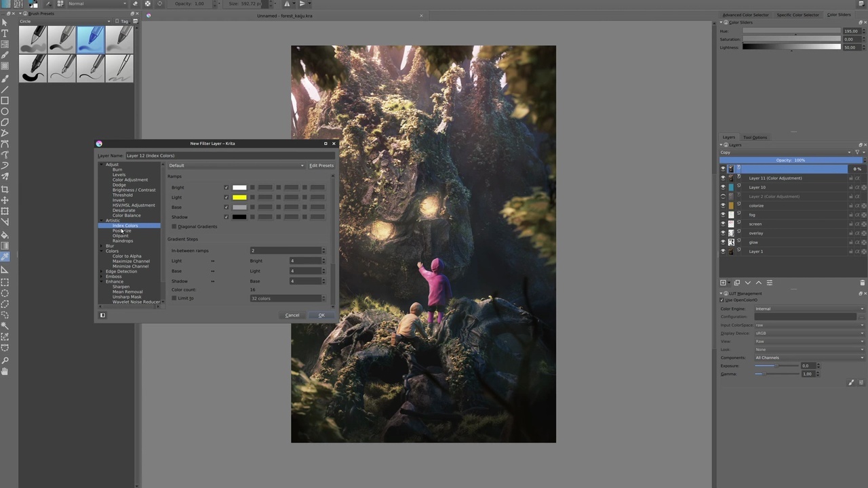Click the yellow Light ramp color swatch

(239, 197)
